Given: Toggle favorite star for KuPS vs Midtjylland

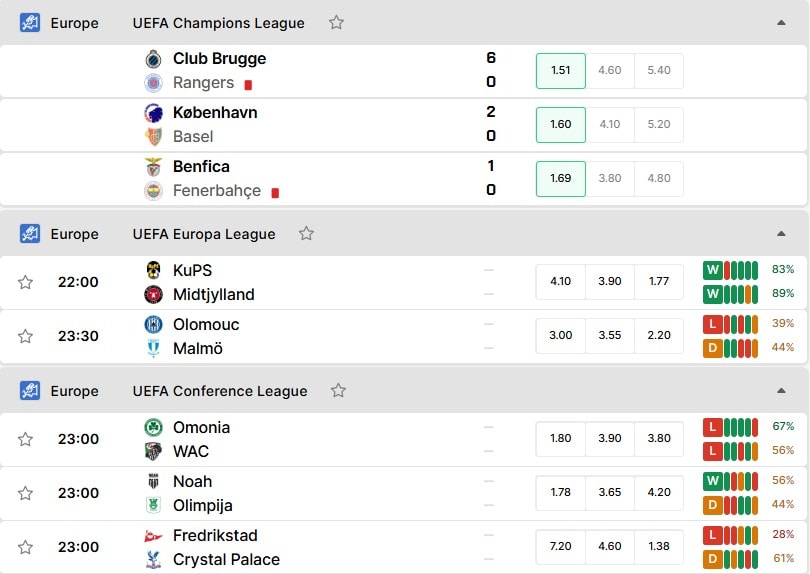Looking at the screenshot, I should click(x=25, y=282).
